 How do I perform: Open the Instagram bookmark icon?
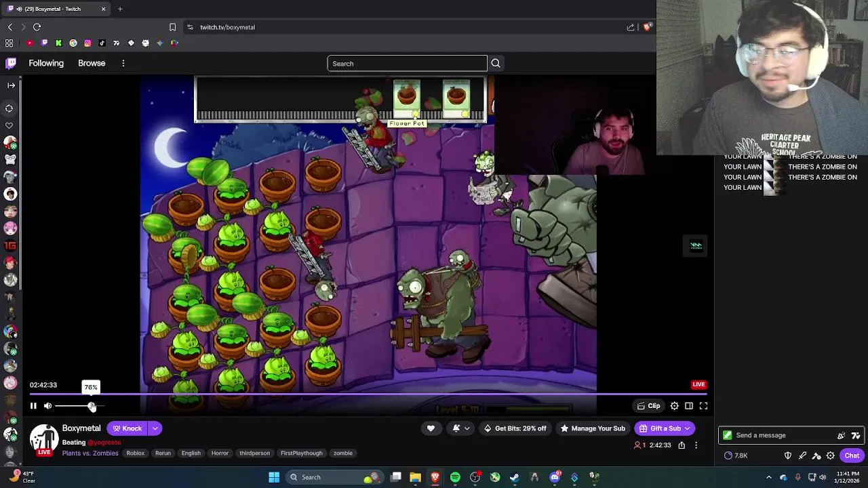click(87, 43)
